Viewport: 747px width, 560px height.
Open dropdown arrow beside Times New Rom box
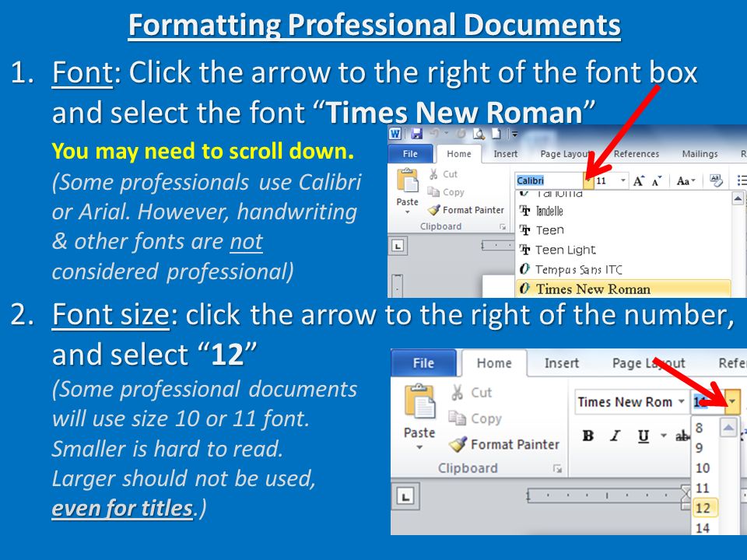[682, 402]
